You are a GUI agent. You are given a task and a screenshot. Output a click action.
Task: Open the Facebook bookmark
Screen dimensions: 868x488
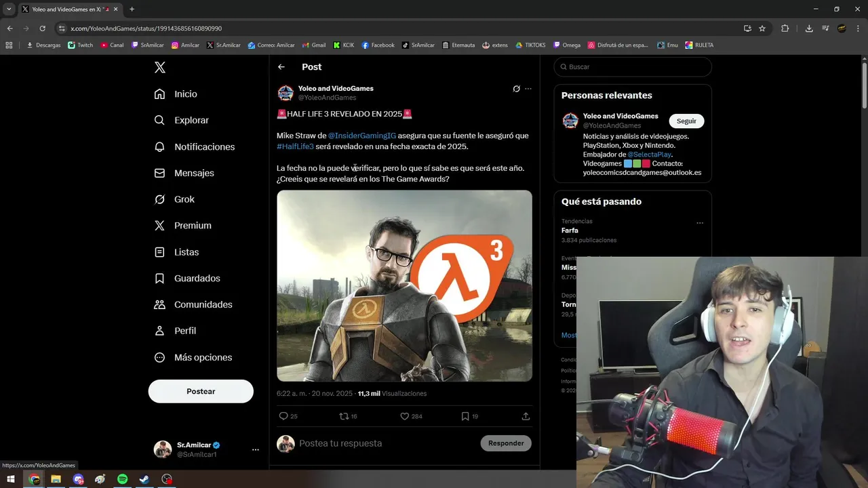(x=378, y=45)
